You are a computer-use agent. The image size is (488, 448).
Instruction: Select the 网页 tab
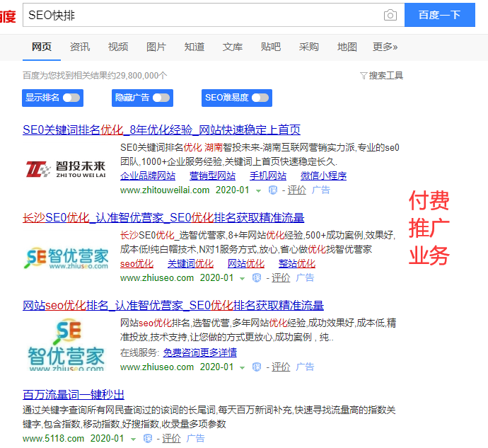[x=42, y=47]
